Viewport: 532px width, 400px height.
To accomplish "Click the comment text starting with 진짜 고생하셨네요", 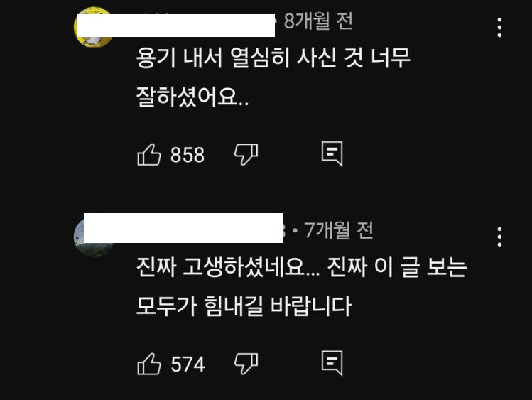I will (302, 287).
